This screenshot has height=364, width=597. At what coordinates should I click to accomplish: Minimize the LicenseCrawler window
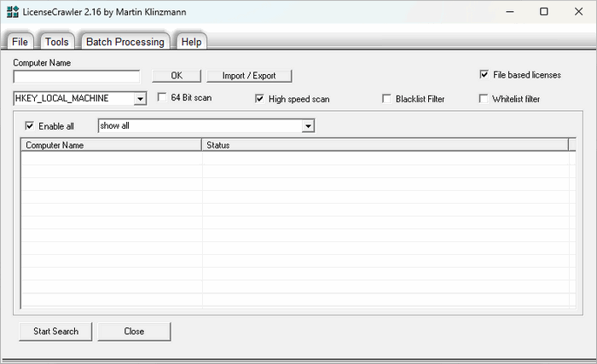coord(510,12)
